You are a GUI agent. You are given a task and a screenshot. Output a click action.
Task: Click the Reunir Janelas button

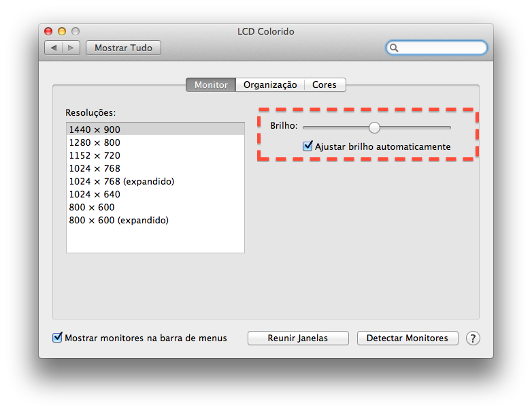(x=298, y=338)
